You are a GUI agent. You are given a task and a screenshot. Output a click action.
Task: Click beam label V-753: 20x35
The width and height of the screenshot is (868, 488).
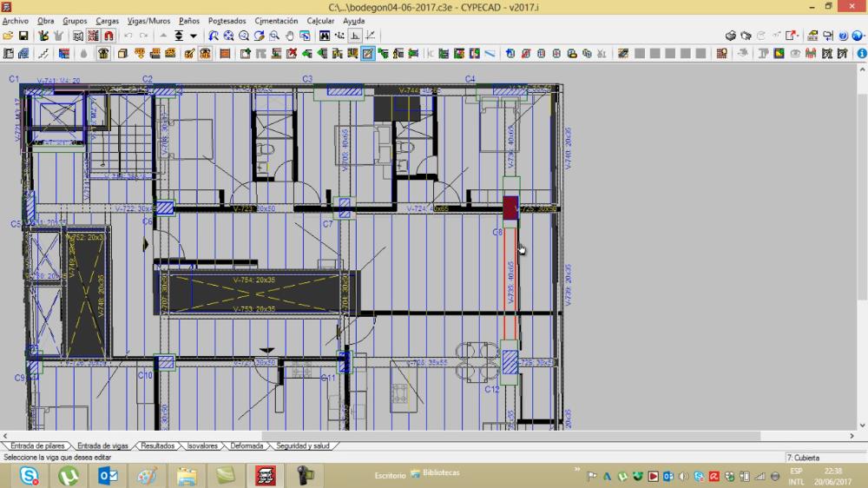tap(253, 309)
